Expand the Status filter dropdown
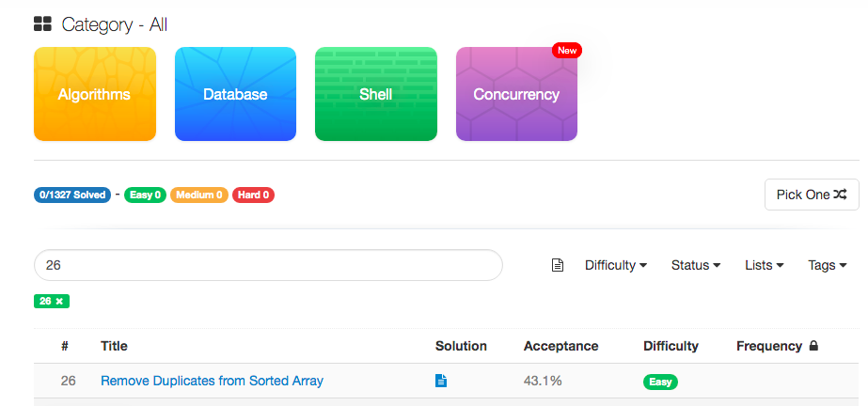The image size is (868, 406). 696,266
